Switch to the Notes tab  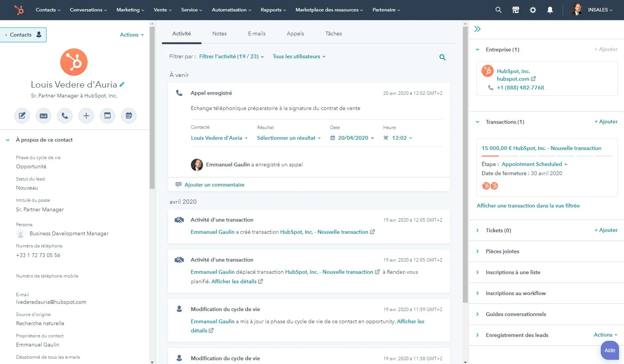tap(219, 34)
